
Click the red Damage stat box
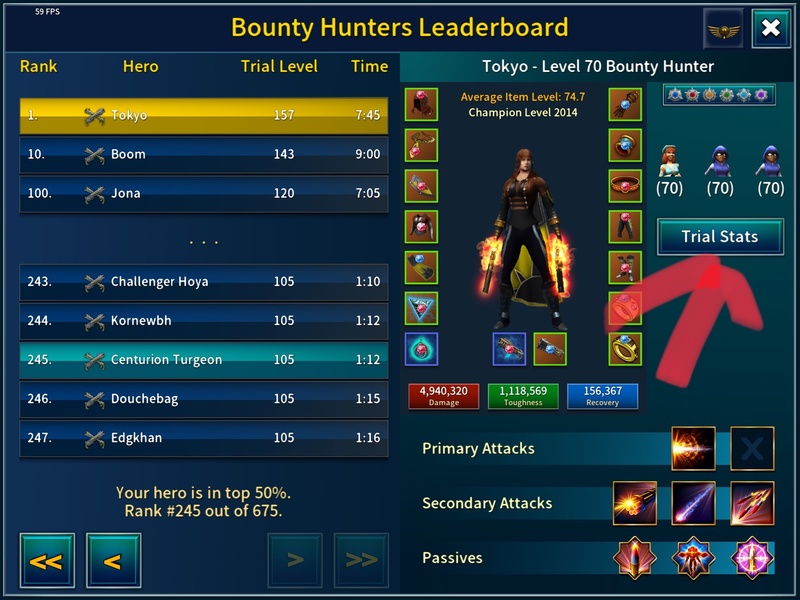[443, 396]
